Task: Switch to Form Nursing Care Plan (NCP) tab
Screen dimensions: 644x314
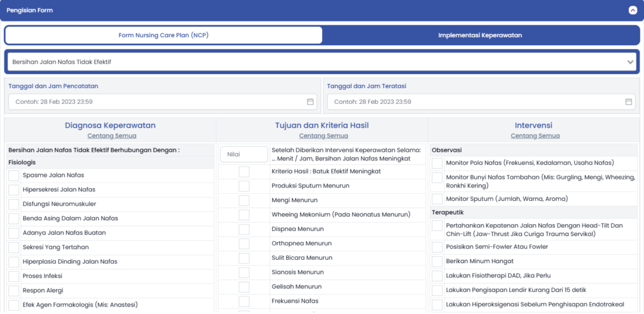Action: (x=164, y=35)
